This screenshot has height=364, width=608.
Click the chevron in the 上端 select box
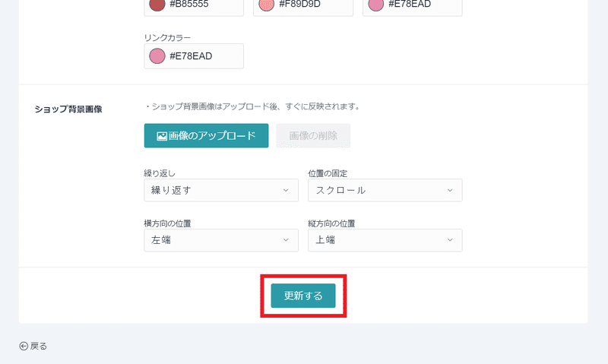(450, 240)
